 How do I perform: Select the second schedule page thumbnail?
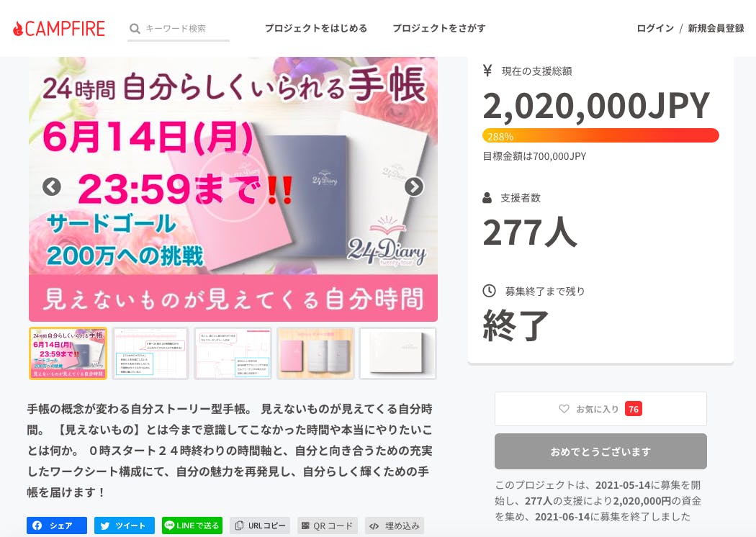click(x=233, y=353)
